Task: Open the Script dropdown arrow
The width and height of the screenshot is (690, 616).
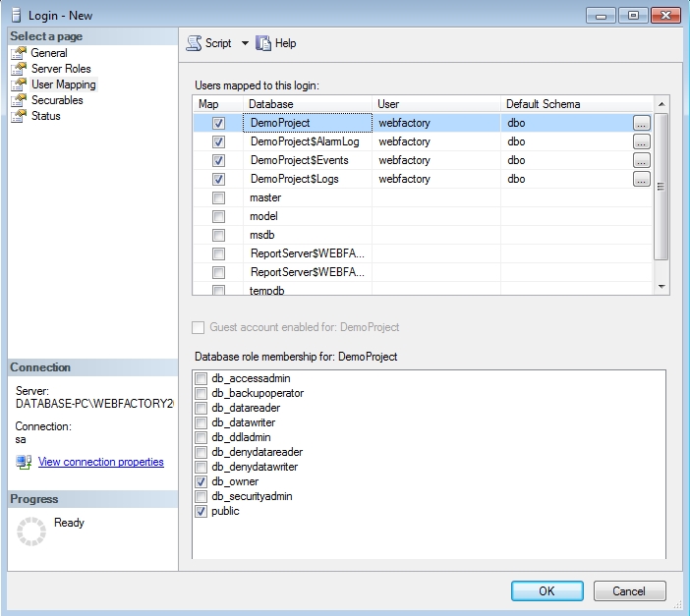Action: tap(245, 43)
